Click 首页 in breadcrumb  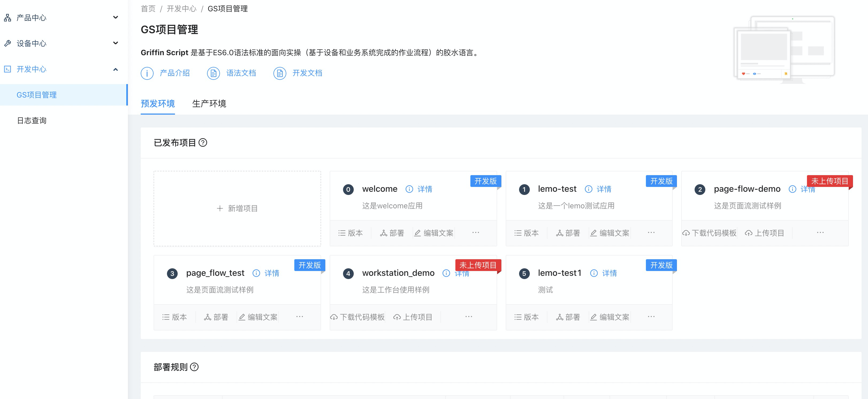[148, 9]
